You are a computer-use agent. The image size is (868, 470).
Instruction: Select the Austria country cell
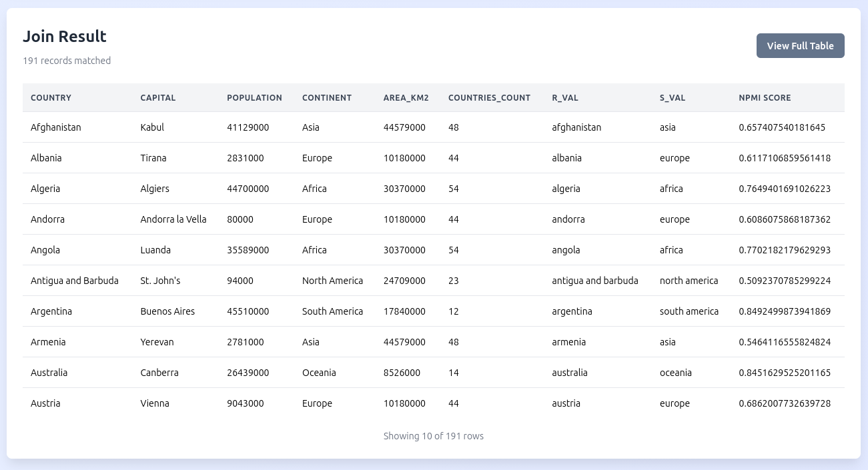45,403
